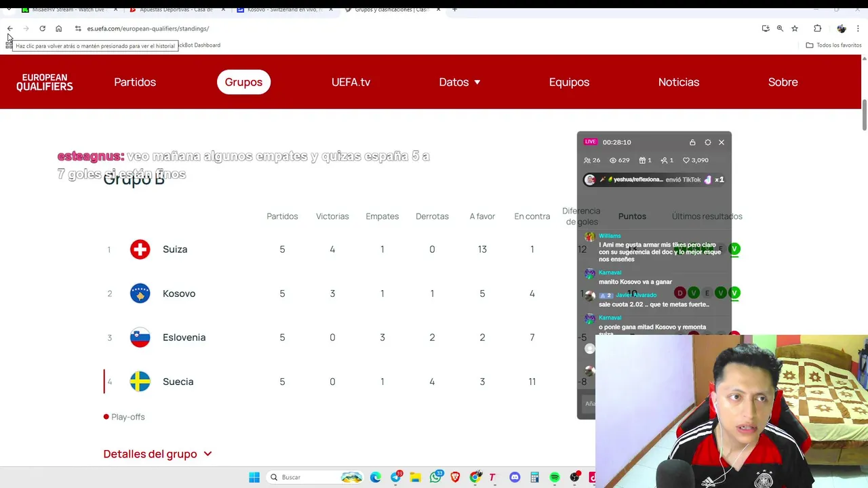The image size is (868, 488).
Task: Open the Sobre menu item
Action: point(783,82)
